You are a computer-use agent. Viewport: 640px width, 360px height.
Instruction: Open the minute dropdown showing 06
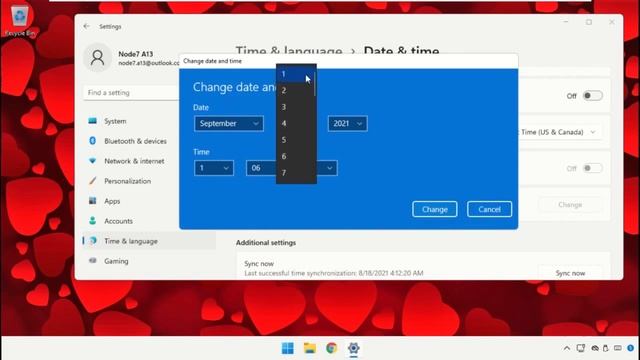click(261, 168)
